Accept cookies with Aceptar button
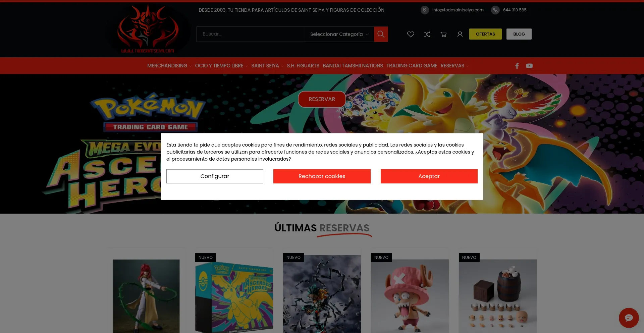This screenshot has height=333, width=644. pos(429,176)
